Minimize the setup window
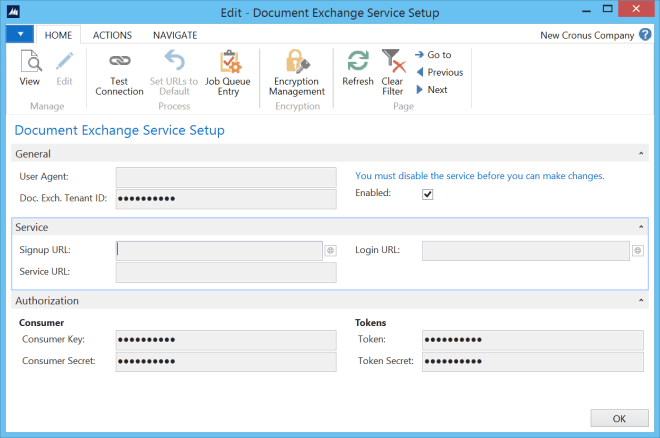This screenshot has height=438, width=660. [586, 9]
